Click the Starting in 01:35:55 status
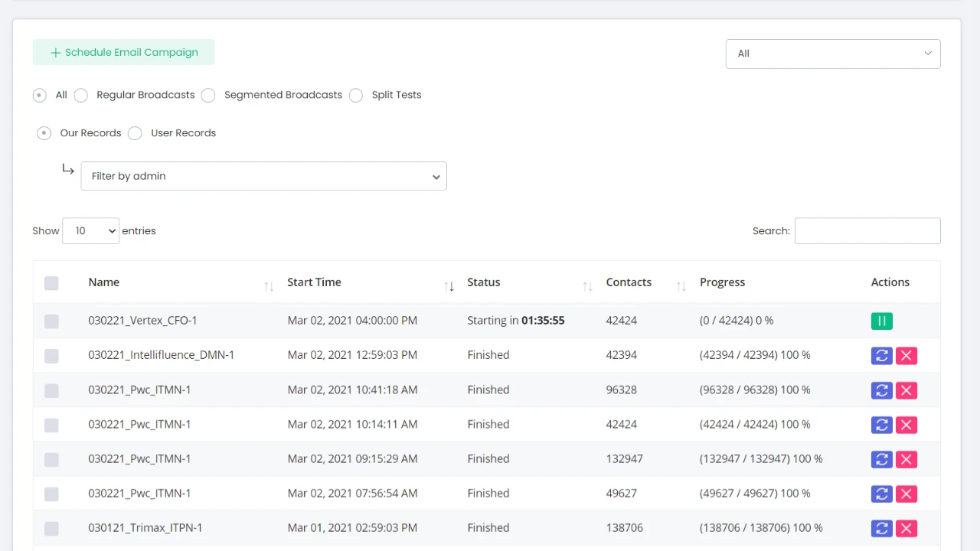980x551 pixels. click(516, 321)
